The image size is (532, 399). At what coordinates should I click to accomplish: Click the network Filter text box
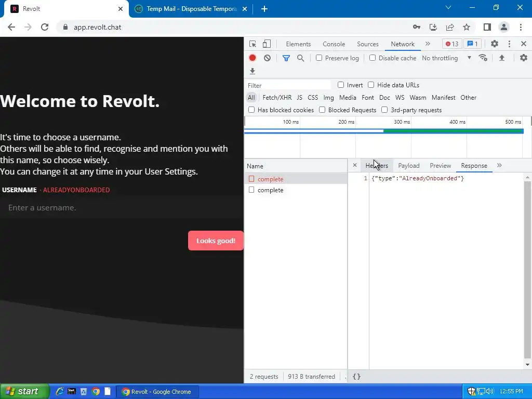tap(288, 85)
